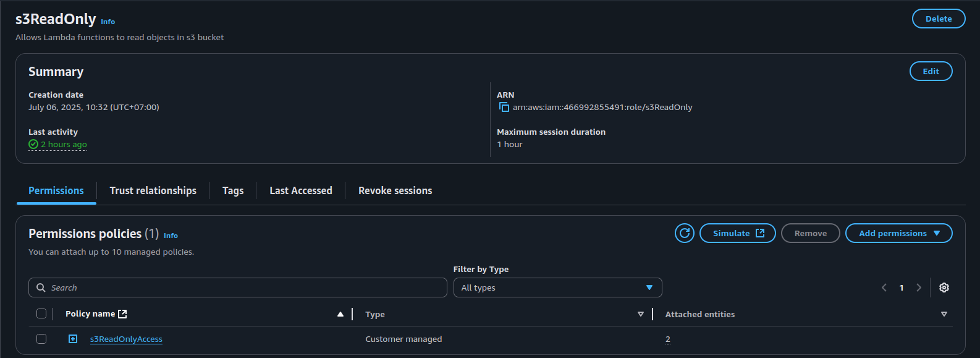Switch to the Trust relationships tab

[x=153, y=190]
